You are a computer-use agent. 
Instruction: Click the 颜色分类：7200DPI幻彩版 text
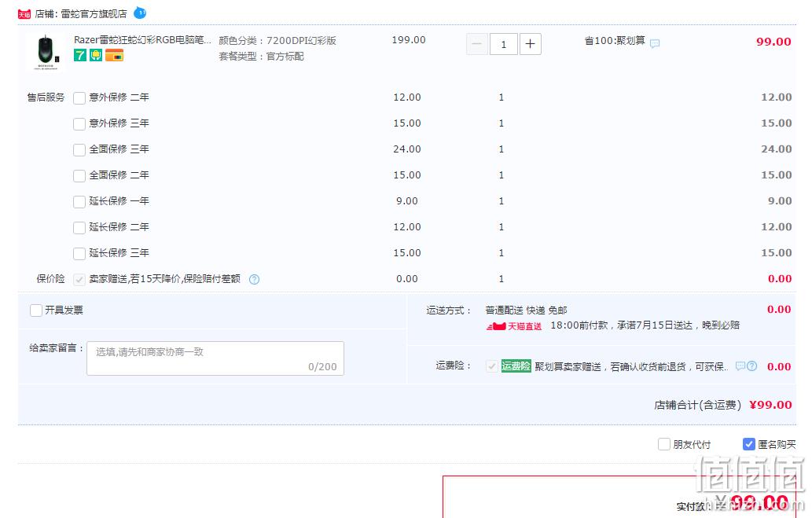(x=277, y=40)
